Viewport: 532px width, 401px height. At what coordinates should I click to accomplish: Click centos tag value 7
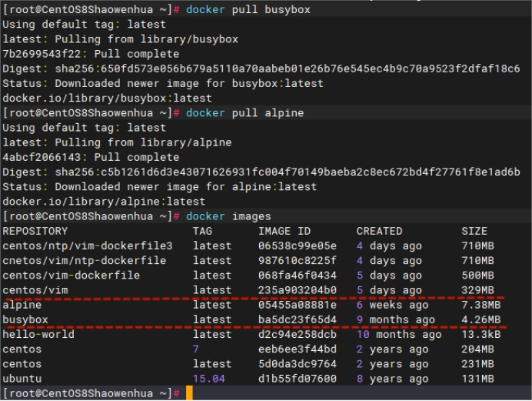click(x=196, y=349)
